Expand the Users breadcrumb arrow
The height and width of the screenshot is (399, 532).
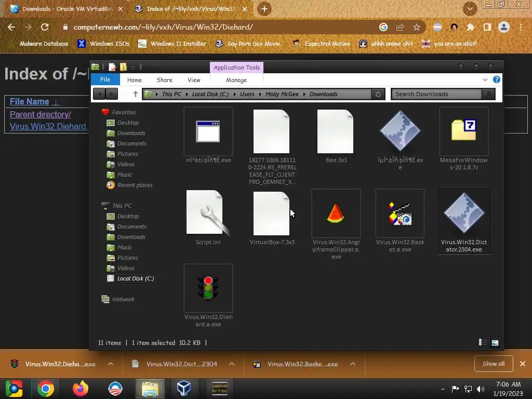pos(260,95)
